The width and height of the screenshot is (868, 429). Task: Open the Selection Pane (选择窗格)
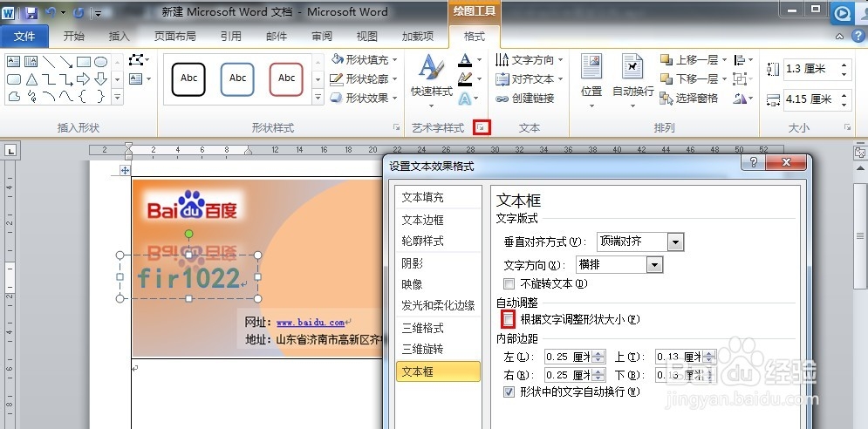pyautogui.click(x=688, y=99)
